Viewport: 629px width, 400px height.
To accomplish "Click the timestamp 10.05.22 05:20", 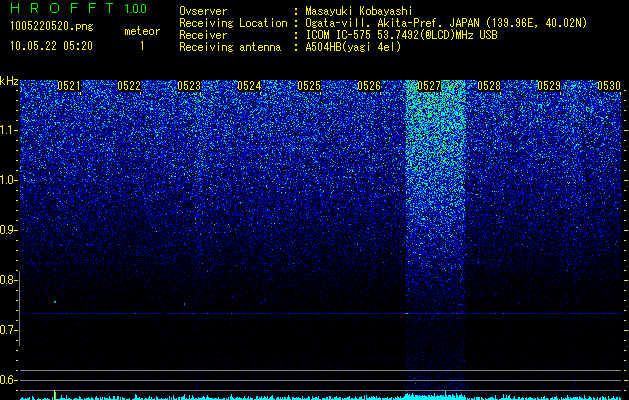I will pyautogui.click(x=51, y=46).
